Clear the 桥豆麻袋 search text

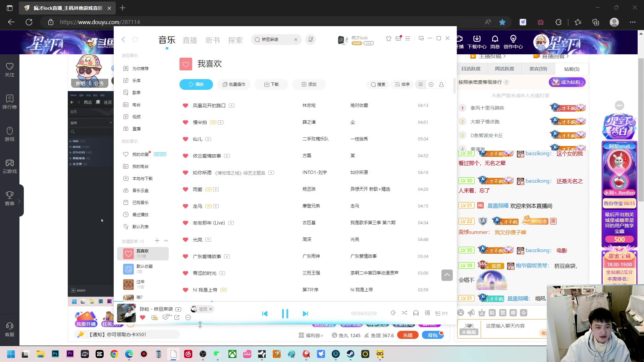[296, 40]
